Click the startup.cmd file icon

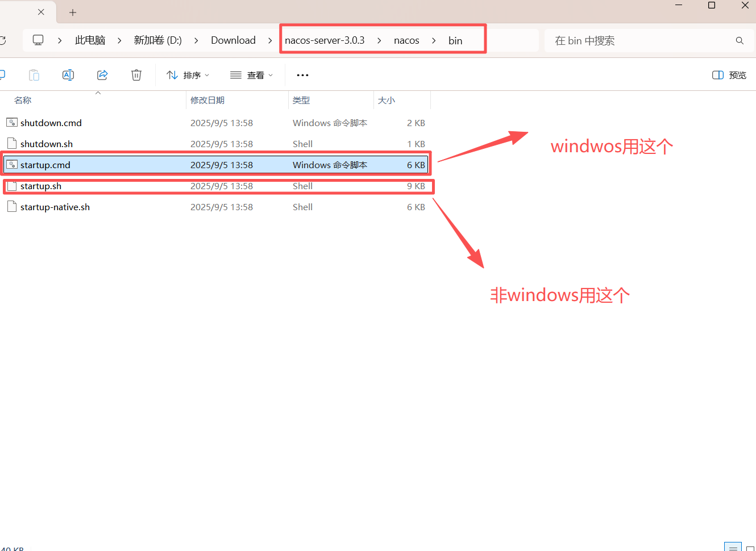(12, 164)
